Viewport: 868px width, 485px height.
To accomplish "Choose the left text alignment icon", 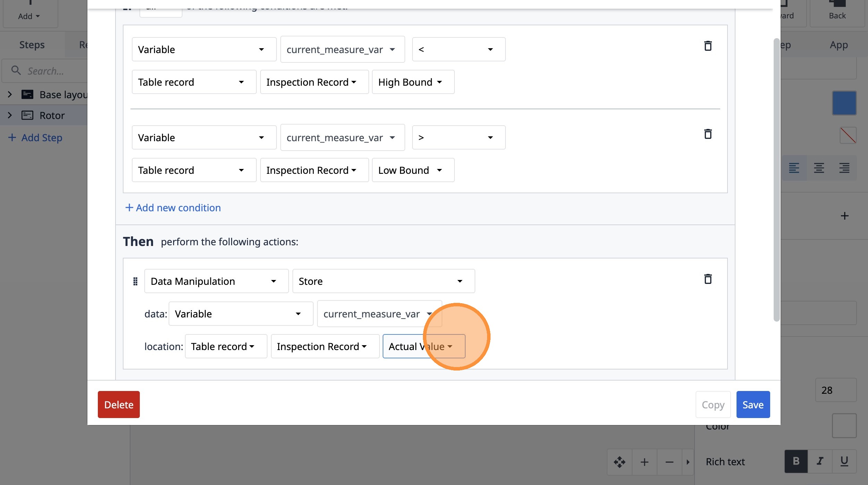I will tap(794, 168).
